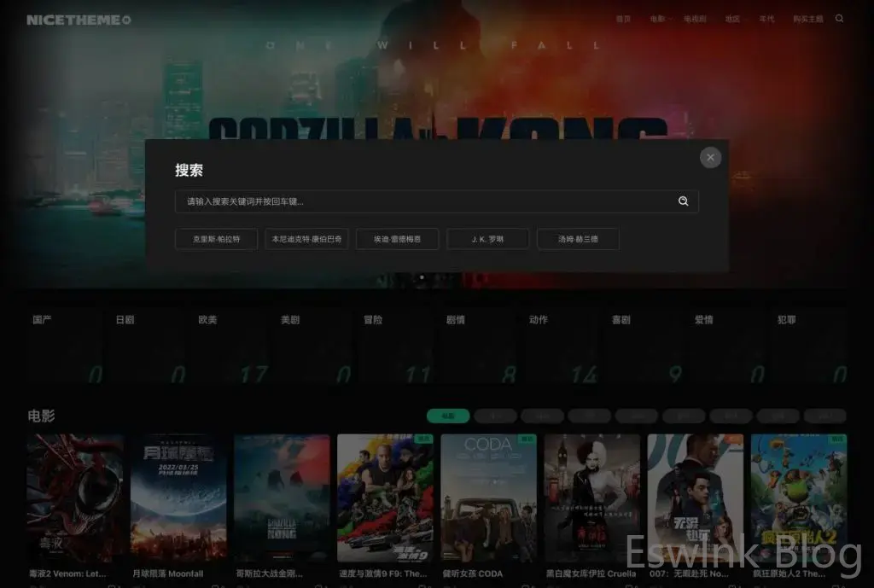The height and width of the screenshot is (588, 874).
Task: Choose the 埃迪·雷德梅恩 suggestion tag
Action: pos(397,239)
